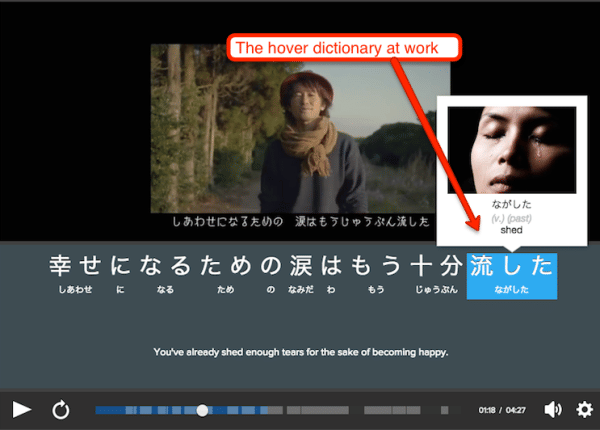Click the '(v.) (past)' label in popup

(x=511, y=218)
